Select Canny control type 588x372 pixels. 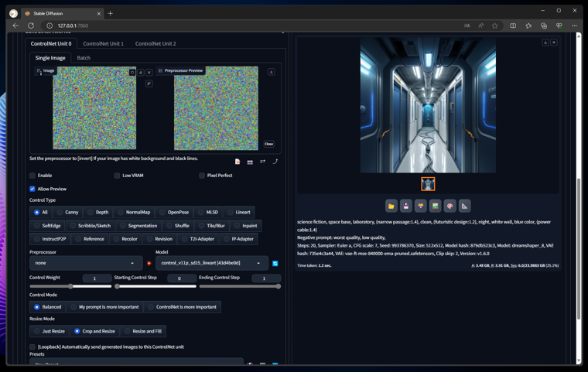click(68, 212)
